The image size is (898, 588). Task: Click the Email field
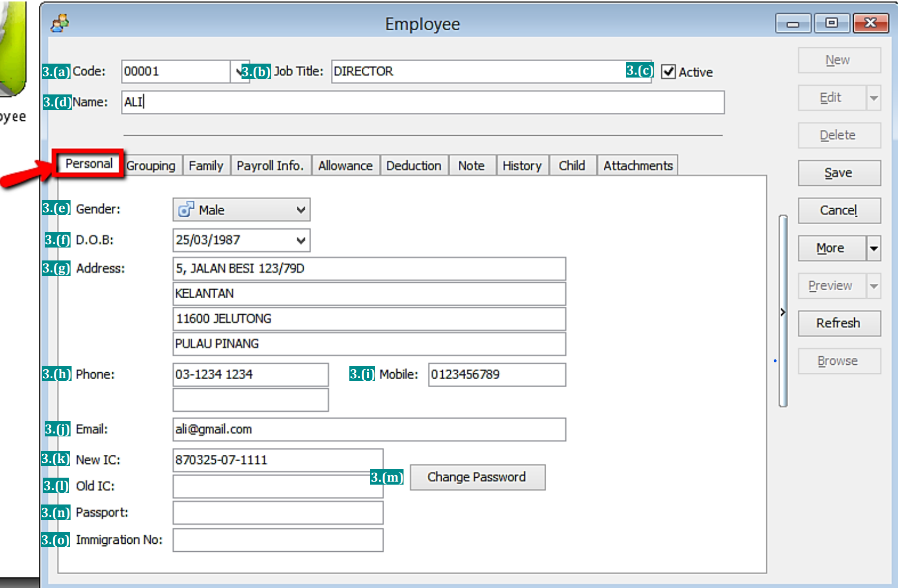[369, 429]
